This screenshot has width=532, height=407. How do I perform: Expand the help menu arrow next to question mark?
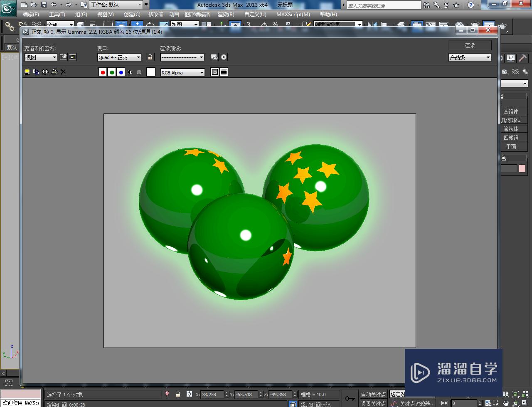tap(478, 5)
